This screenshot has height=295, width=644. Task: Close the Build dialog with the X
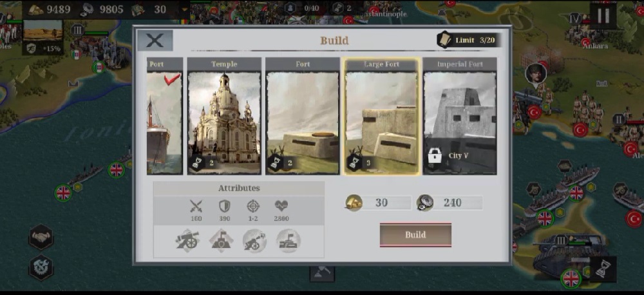[x=155, y=41]
